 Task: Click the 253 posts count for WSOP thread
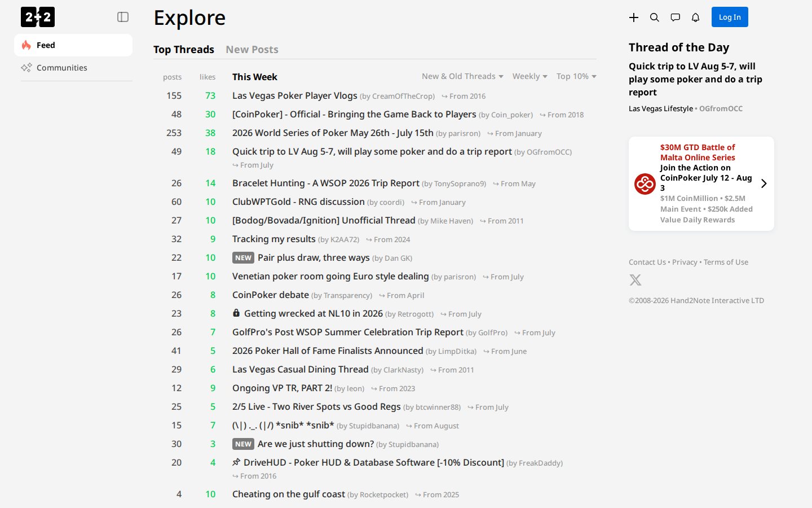pos(174,133)
